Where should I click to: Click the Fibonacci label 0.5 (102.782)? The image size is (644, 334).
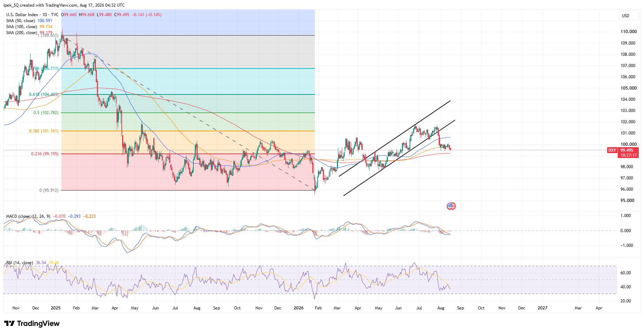[46, 113]
